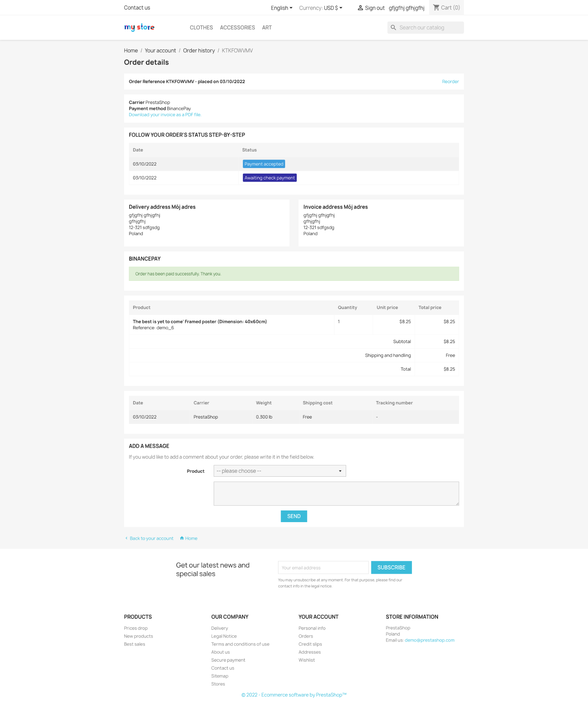Focus the Search our catalog field
Viewport: 588px width, 703px height.
point(426,27)
